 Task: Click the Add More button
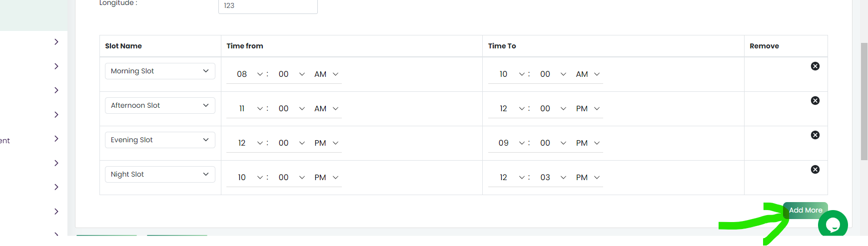coord(806,210)
